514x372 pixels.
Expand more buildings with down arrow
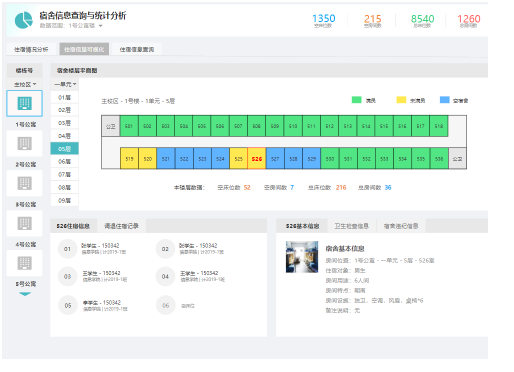coord(25,294)
